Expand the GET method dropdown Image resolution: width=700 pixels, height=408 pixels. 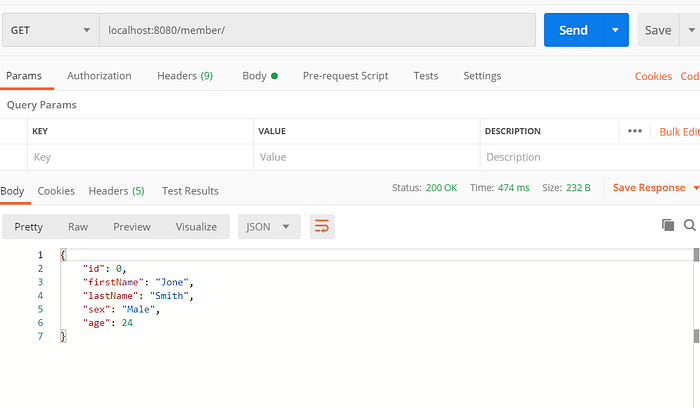click(49, 30)
